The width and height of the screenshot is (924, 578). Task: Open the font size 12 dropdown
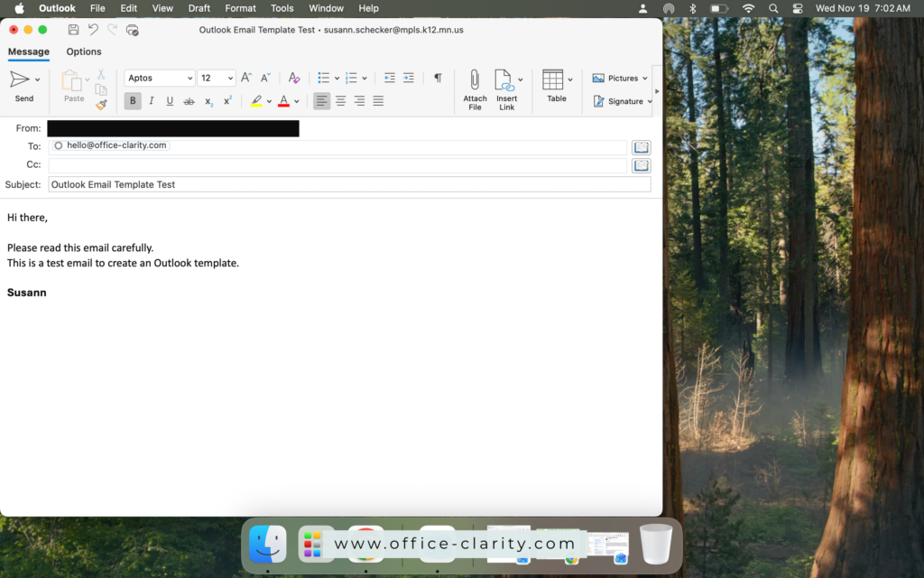pos(216,78)
